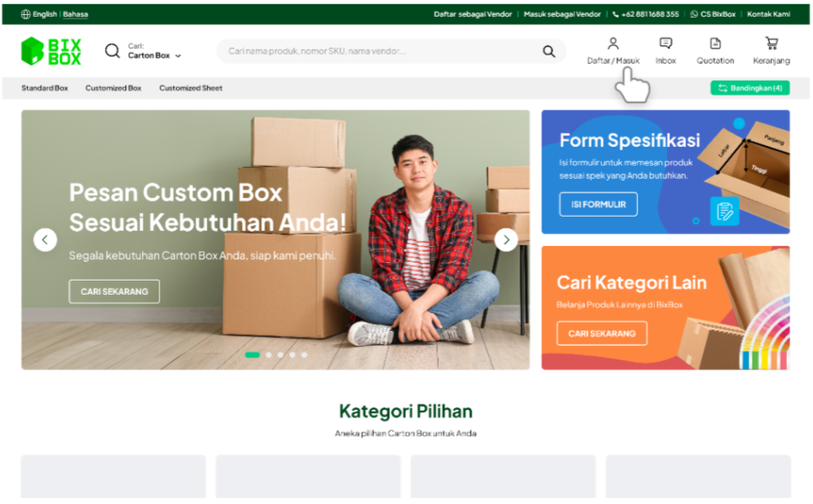813x504 pixels.
Task: Click the Bandingkan (4) compare button
Action: (x=750, y=88)
